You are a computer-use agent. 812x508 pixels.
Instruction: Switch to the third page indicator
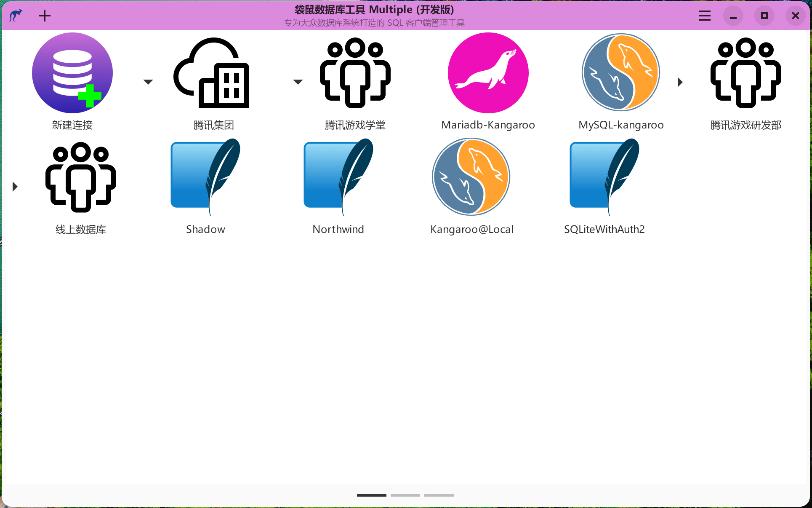click(439, 495)
